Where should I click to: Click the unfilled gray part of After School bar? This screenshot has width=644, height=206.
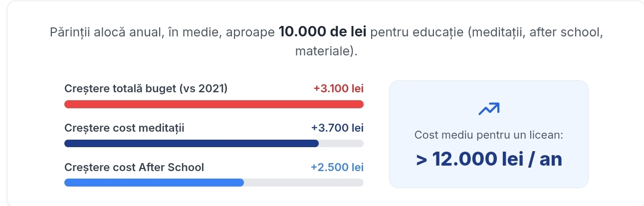click(304, 183)
